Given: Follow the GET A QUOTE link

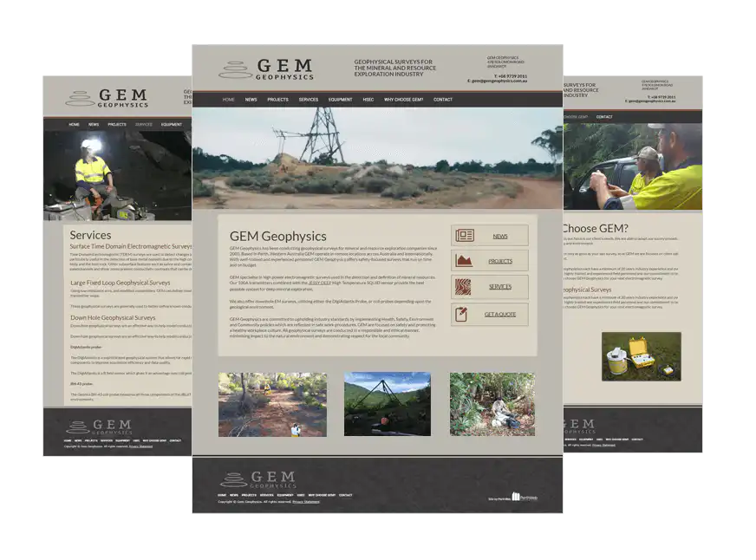Looking at the screenshot, I should coord(500,314).
